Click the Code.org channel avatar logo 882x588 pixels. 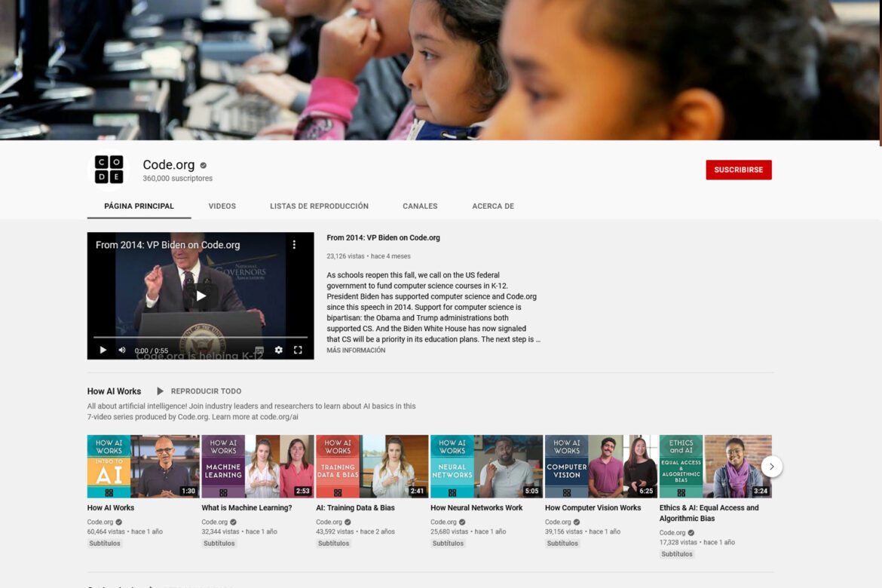[109, 170]
